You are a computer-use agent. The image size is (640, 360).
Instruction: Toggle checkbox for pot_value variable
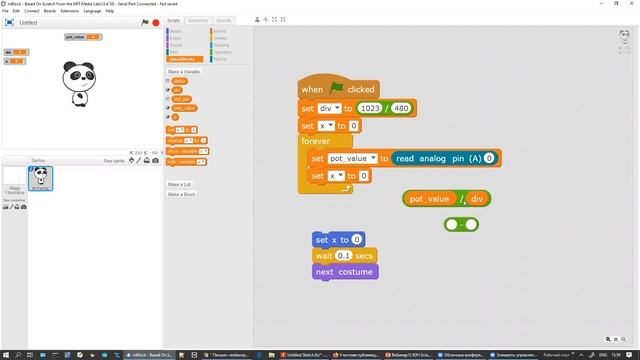(168, 108)
